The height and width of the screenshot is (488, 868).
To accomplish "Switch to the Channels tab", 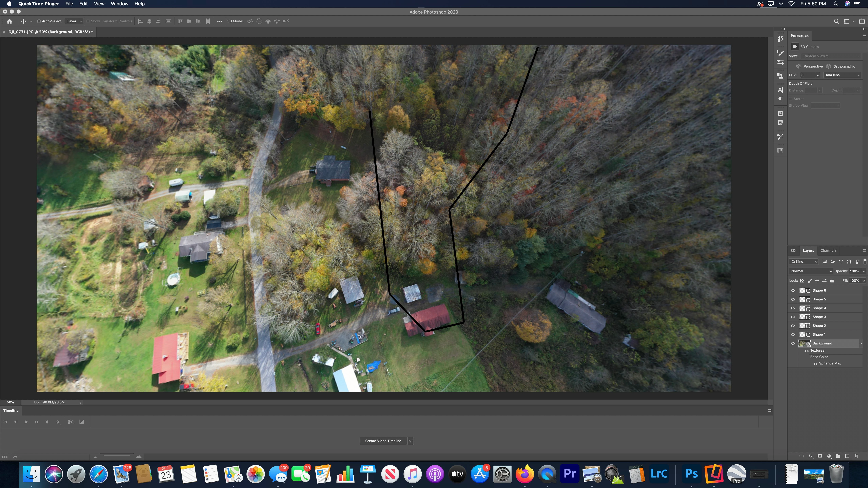I will tap(828, 251).
